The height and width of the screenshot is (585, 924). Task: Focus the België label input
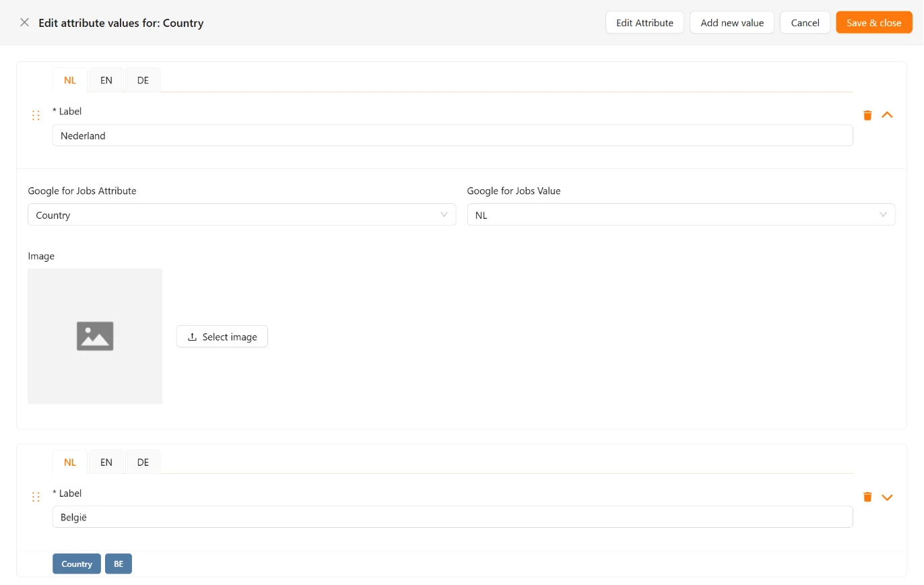(x=453, y=517)
